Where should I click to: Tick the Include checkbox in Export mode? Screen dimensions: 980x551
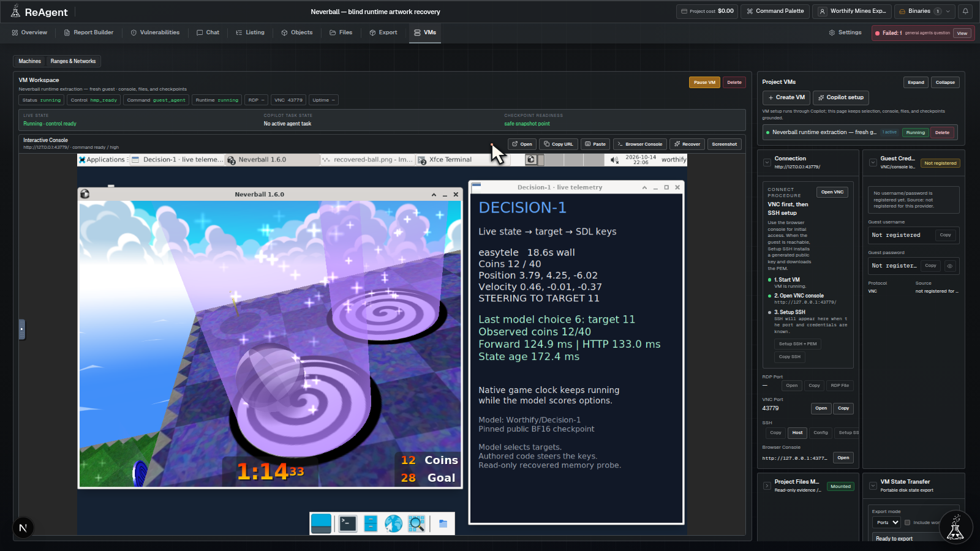907,522
